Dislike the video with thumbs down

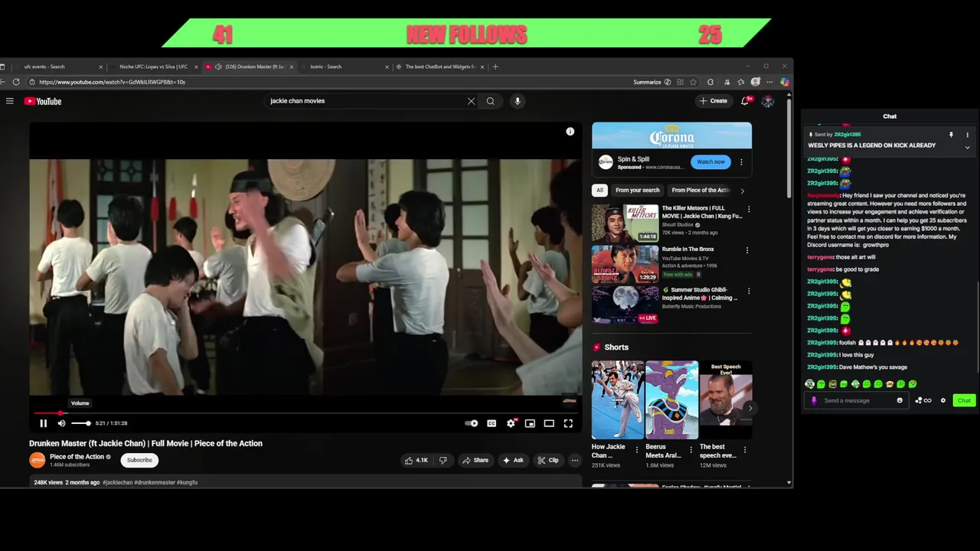point(443,460)
